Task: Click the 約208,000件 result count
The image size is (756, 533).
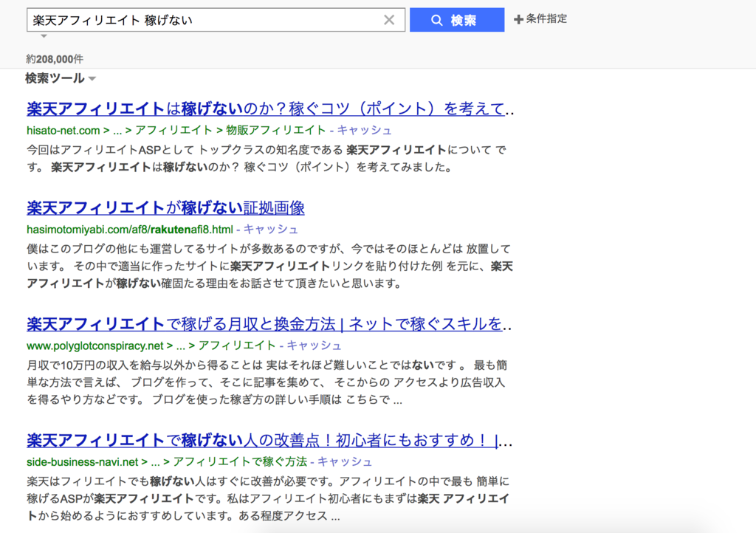Action: point(55,59)
